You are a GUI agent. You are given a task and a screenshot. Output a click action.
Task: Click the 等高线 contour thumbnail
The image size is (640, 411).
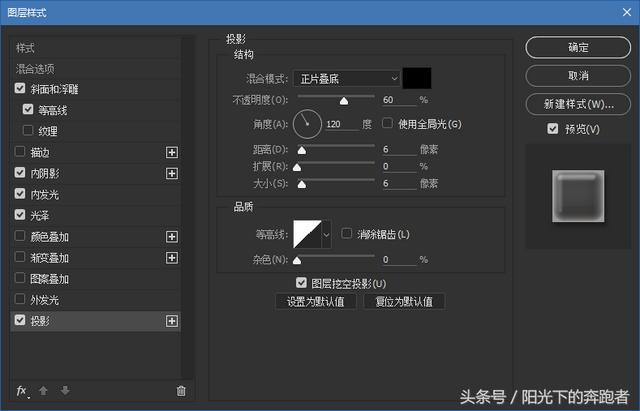pyautogui.click(x=307, y=234)
